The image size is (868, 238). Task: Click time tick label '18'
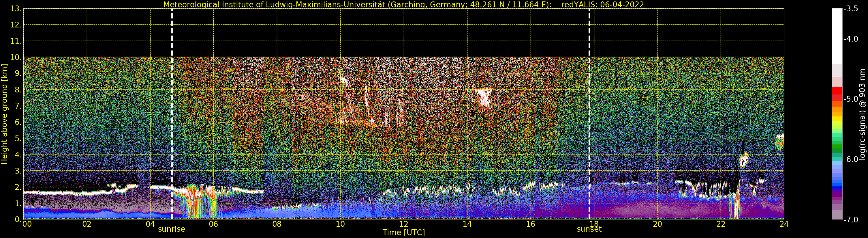[594, 224]
